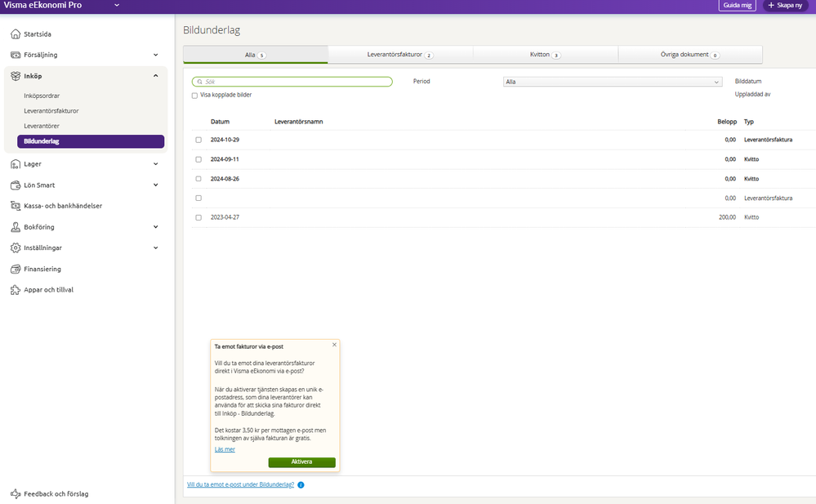Screen dimensions: 816x504
Task: Expand the Försäljning menu chevron
Action: [x=155, y=55]
